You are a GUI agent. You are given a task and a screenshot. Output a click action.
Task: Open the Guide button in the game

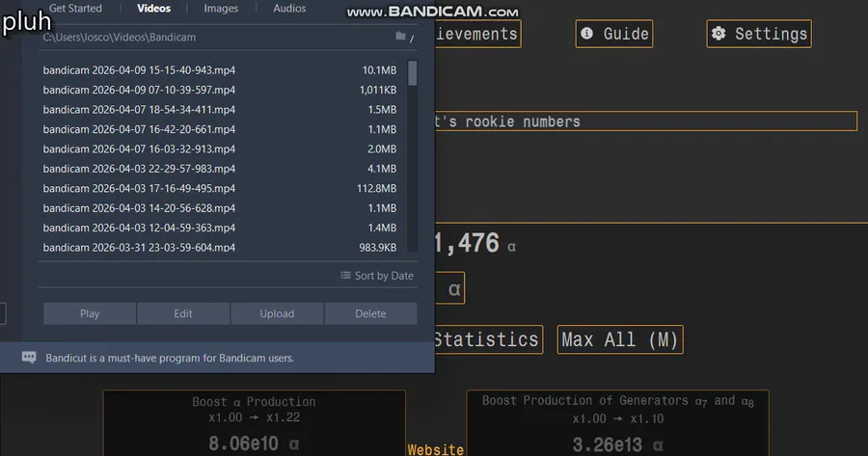pyautogui.click(x=614, y=34)
